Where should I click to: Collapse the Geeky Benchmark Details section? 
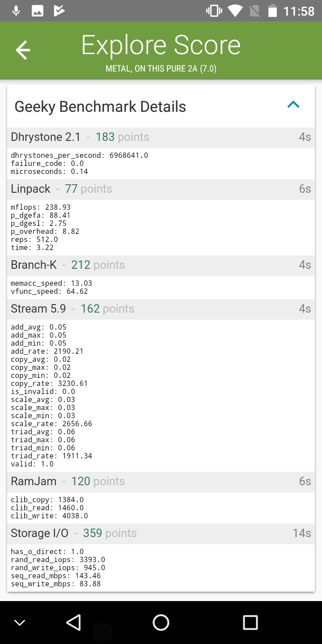(x=293, y=105)
